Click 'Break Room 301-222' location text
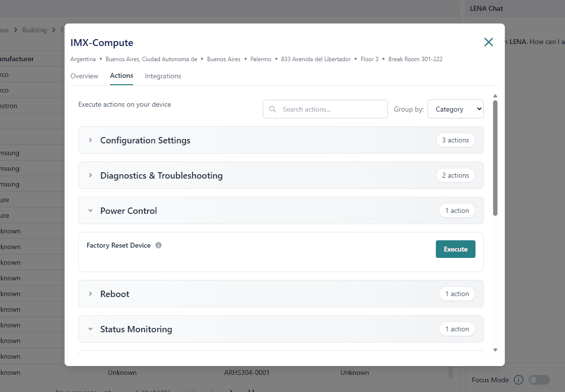565x392 pixels. point(415,59)
